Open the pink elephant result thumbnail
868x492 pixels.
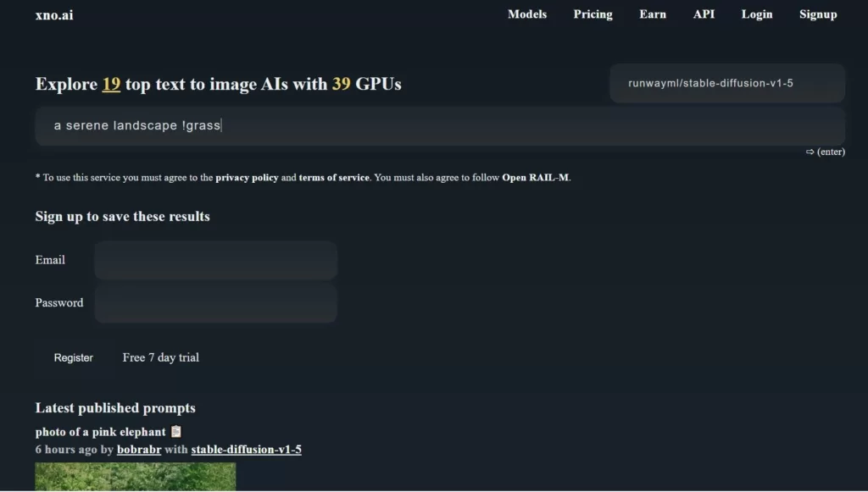[x=135, y=477]
